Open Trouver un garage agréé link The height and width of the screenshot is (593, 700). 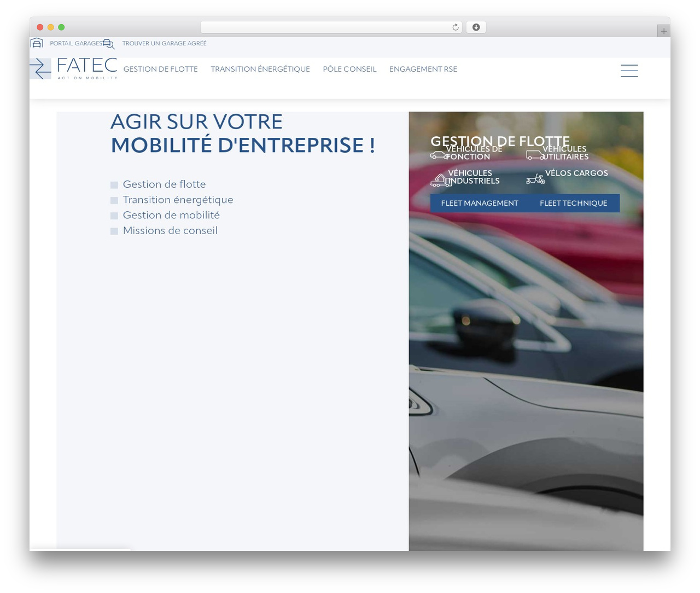tap(165, 43)
